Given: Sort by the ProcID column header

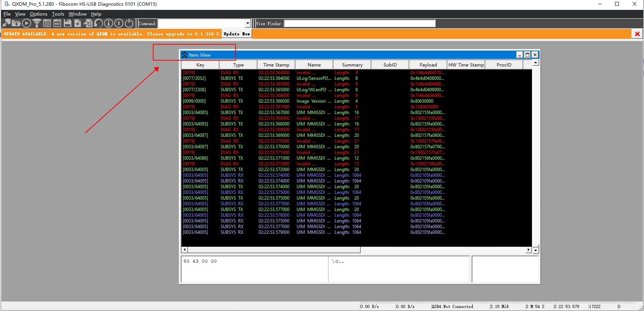Looking at the screenshot, I should (504, 65).
